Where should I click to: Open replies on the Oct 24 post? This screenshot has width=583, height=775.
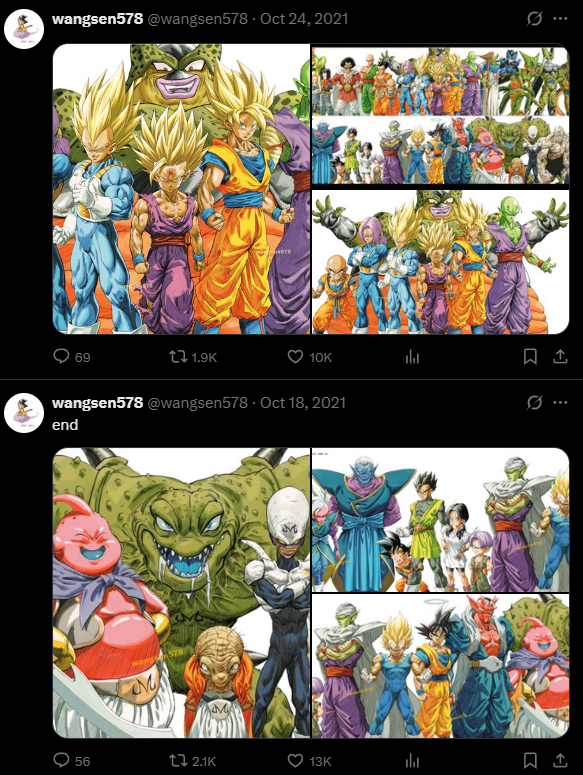point(72,356)
